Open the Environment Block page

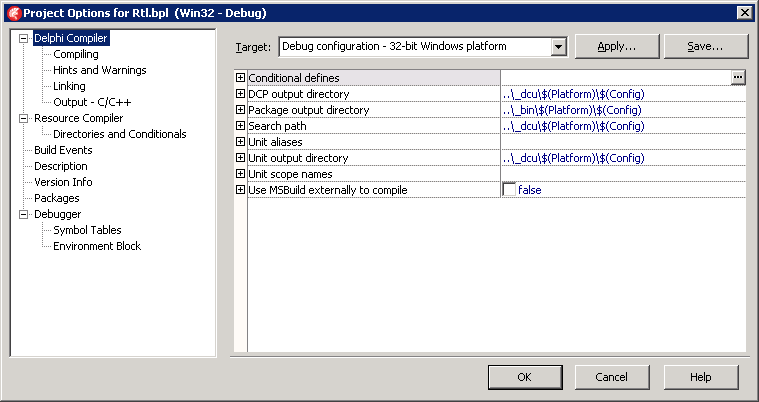[x=97, y=246]
